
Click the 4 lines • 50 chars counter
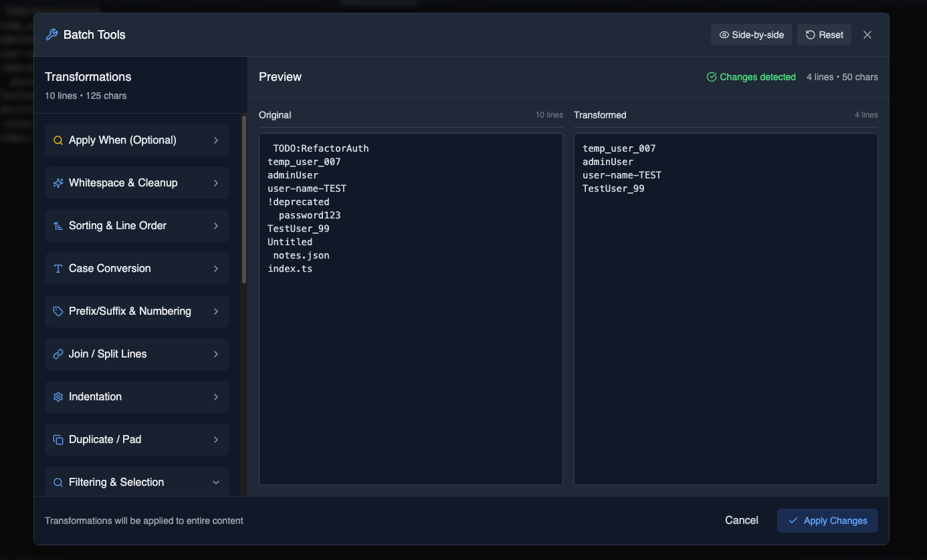[x=842, y=77]
